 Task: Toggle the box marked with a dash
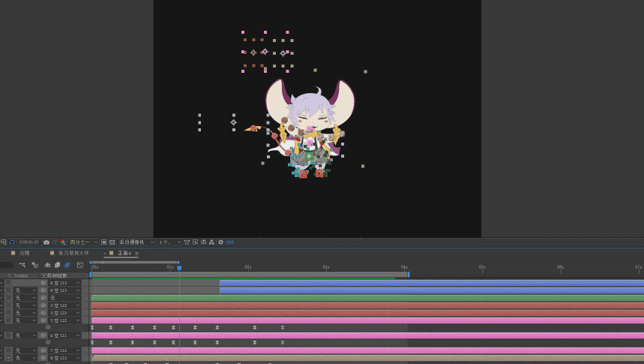8,358
